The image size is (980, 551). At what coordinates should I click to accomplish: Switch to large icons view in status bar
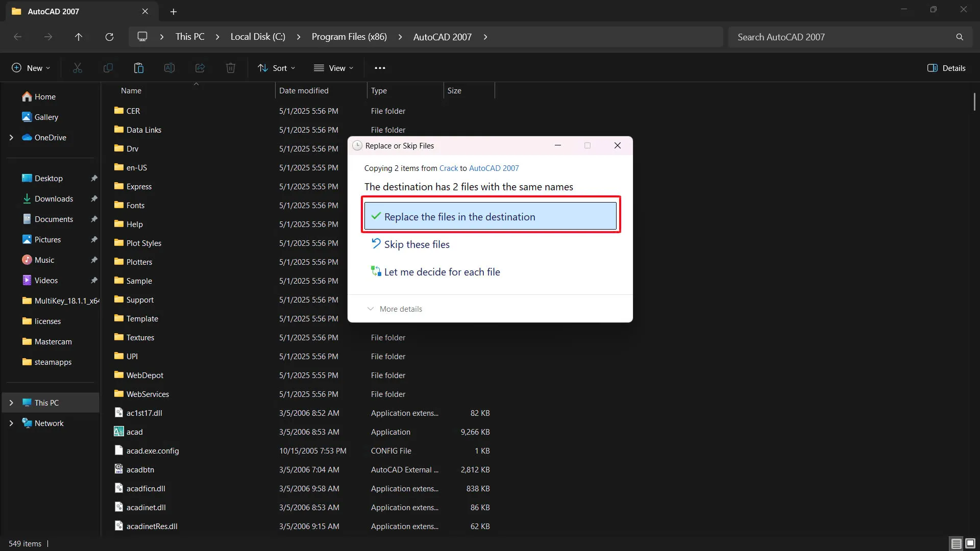[x=970, y=543]
